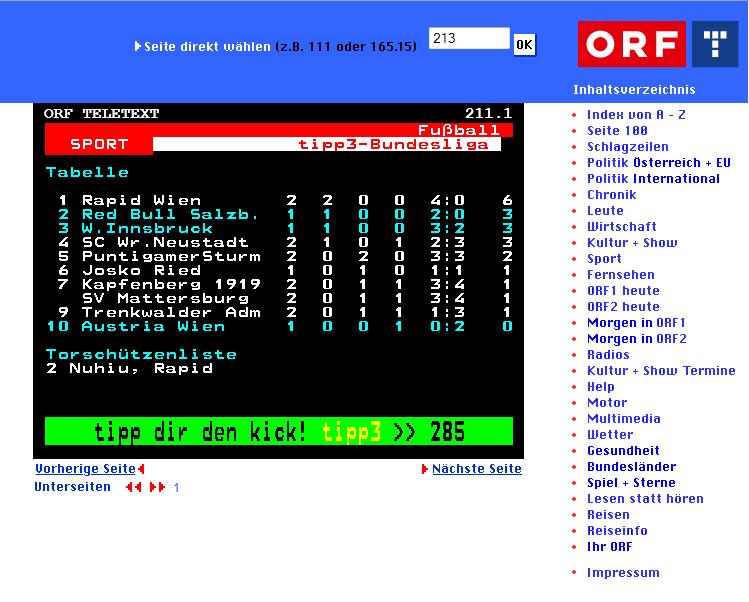Open ORF1 heute

coord(623,290)
